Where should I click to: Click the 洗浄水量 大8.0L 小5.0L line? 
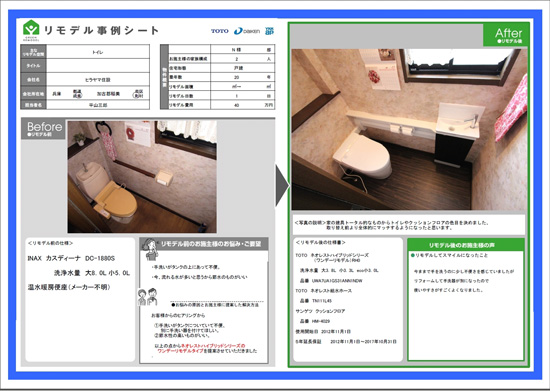point(92,273)
